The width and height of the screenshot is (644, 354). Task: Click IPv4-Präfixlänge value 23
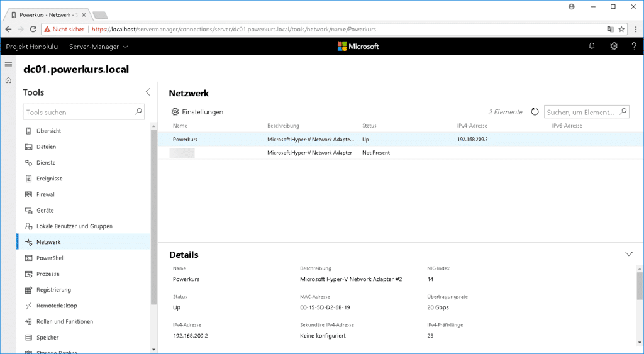430,336
